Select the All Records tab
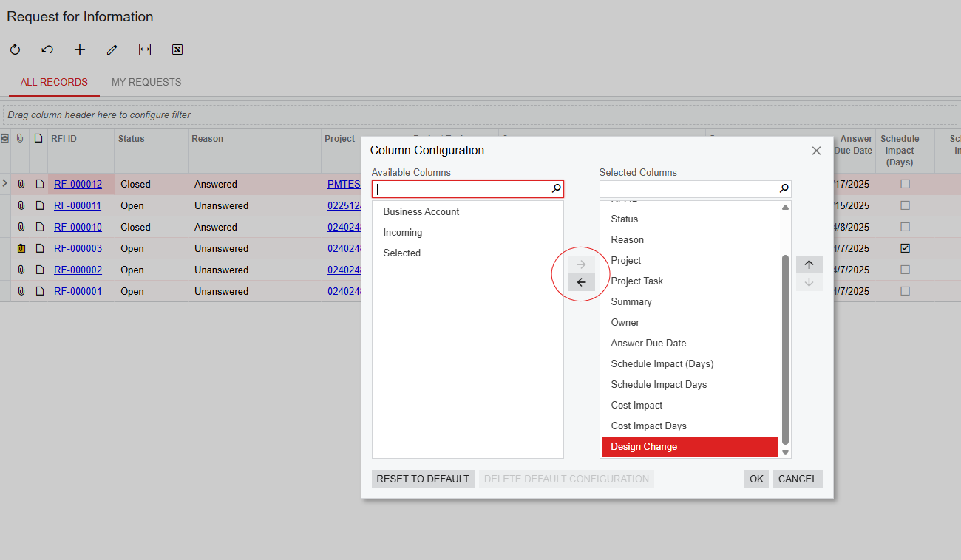The image size is (961, 560). click(54, 82)
